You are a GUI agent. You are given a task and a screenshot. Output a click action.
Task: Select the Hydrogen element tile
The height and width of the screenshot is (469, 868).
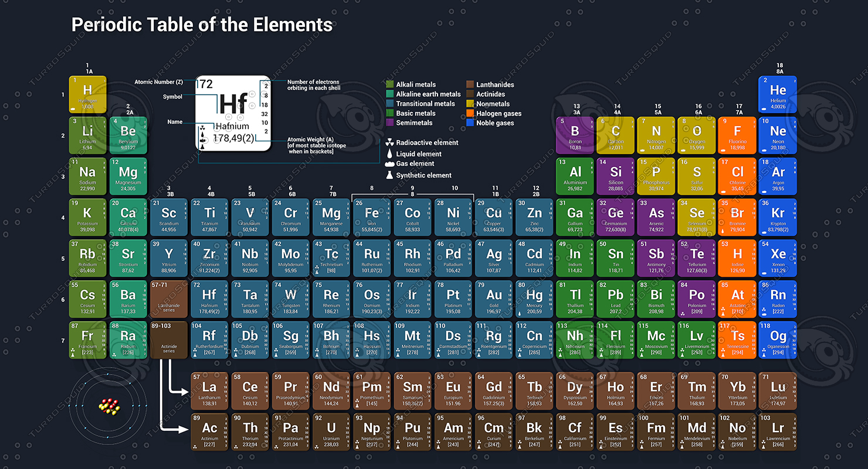87,94
